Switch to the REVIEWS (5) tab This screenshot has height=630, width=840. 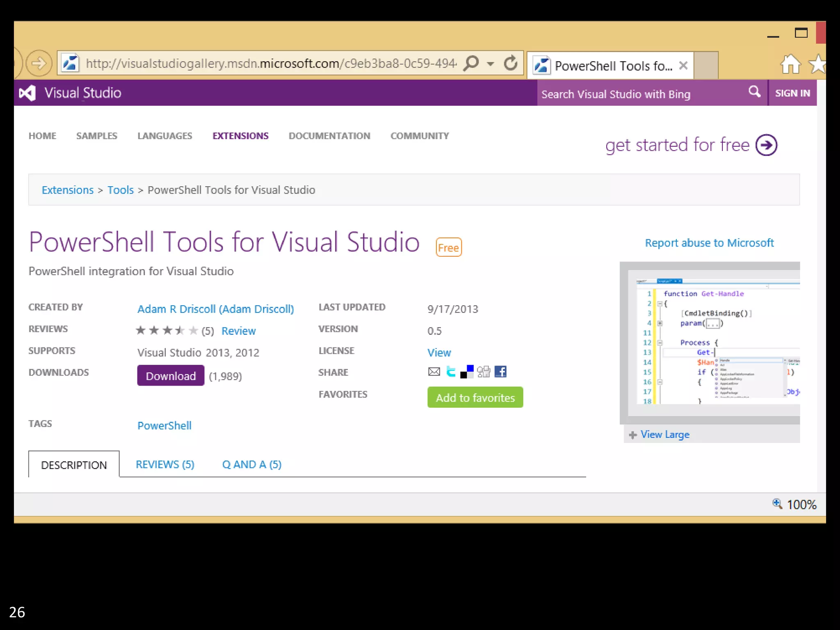coord(165,464)
